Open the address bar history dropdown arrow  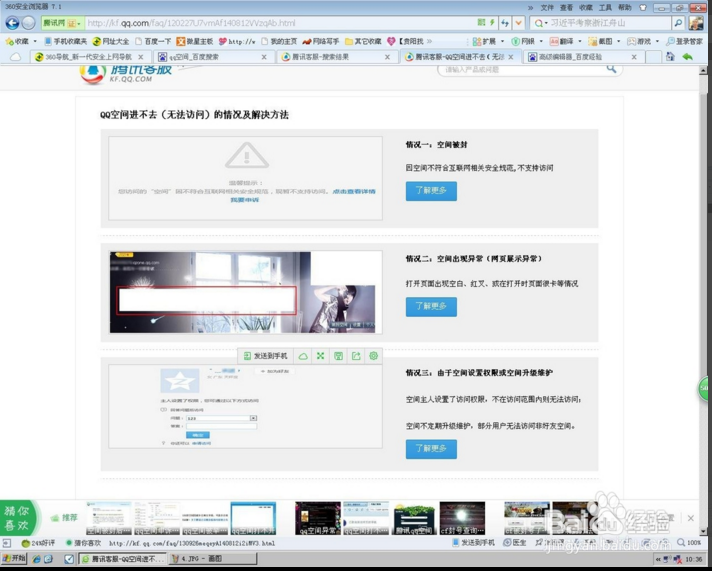(519, 23)
